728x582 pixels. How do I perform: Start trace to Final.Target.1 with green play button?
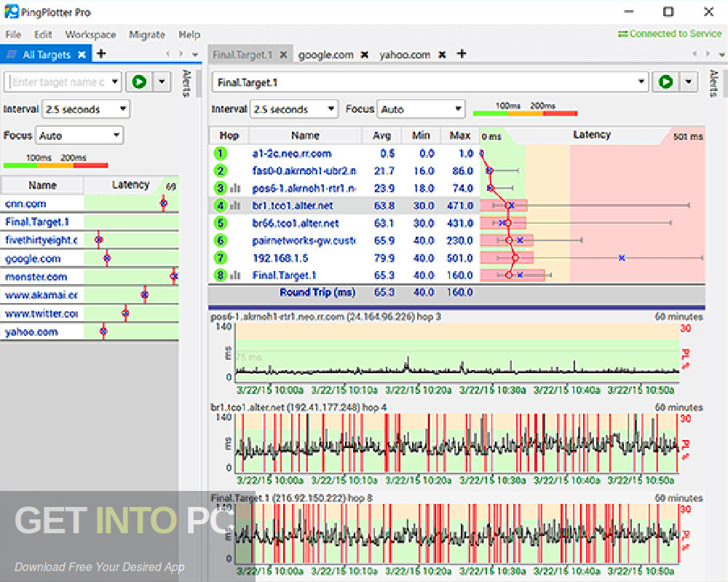[x=665, y=82]
